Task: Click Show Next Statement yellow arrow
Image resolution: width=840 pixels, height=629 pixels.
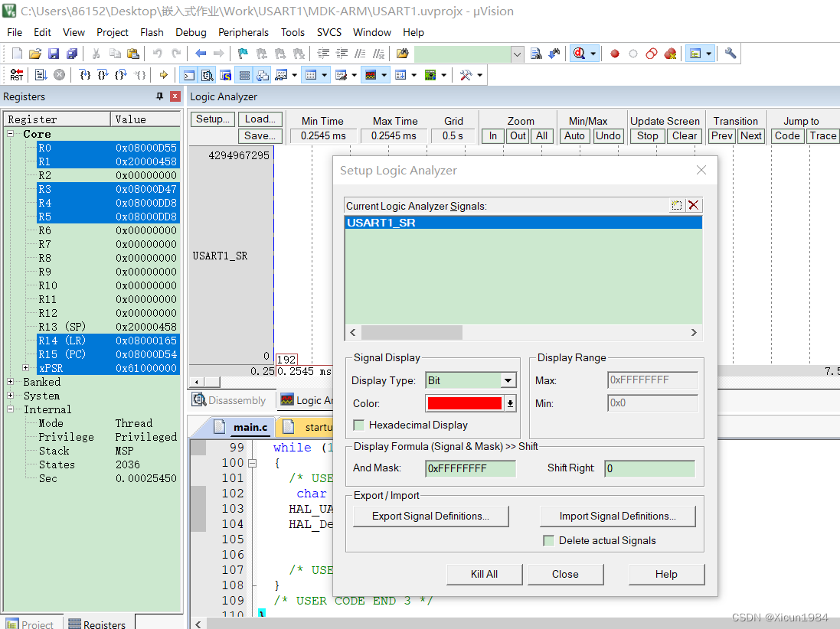Action: coord(164,75)
